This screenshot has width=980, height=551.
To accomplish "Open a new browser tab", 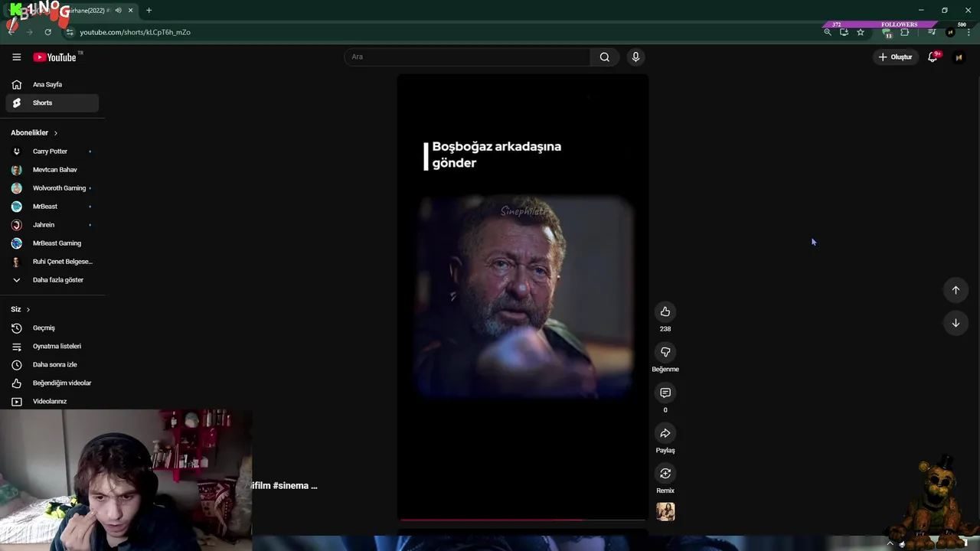I will click(x=149, y=11).
